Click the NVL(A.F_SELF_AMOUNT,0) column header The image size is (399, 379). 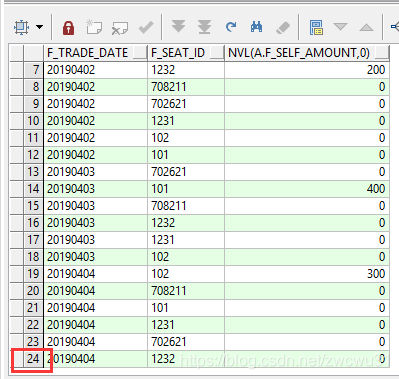point(307,53)
